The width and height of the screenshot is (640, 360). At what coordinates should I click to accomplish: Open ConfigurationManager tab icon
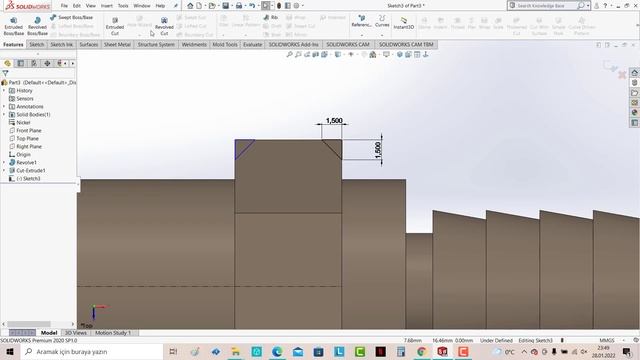click(34, 63)
